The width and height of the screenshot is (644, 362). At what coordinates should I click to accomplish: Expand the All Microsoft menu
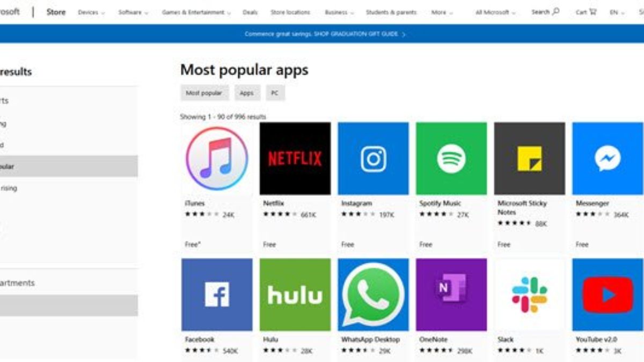tap(495, 12)
